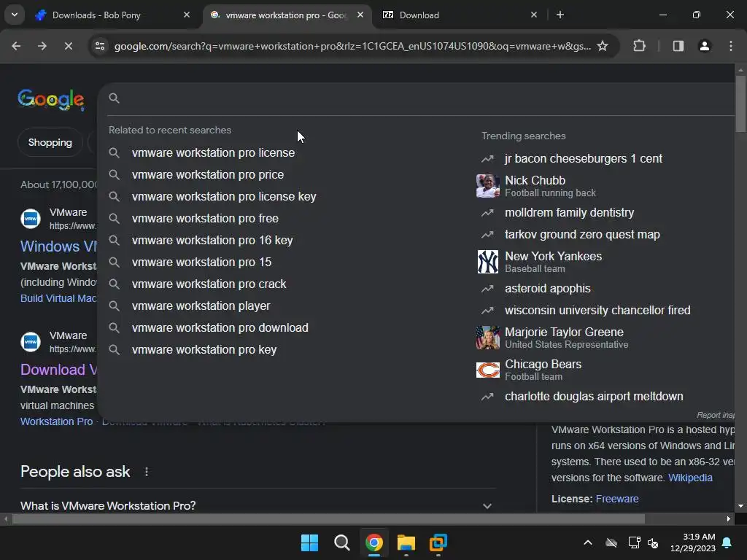Choose suggestion vmware workstation pro download
Image resolution: width=747 pixels, height=560 pixels.
(220, 328)
